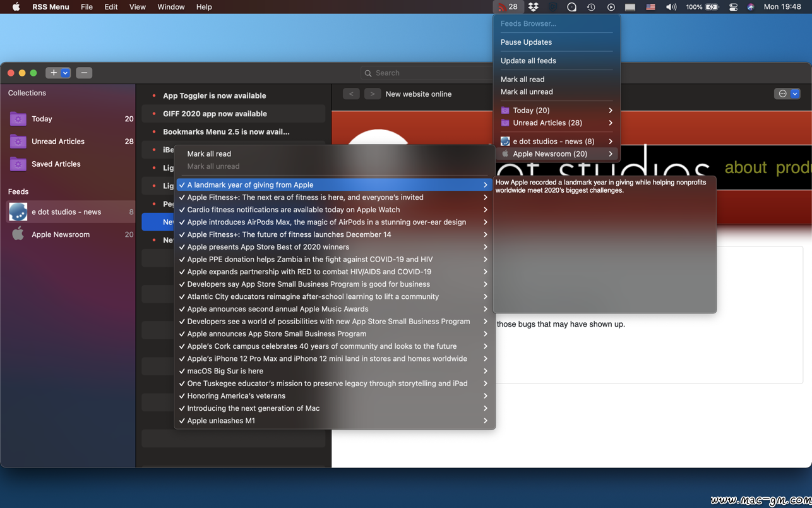Open the action dropdown arrow in article toolbar

pos(795,94)
